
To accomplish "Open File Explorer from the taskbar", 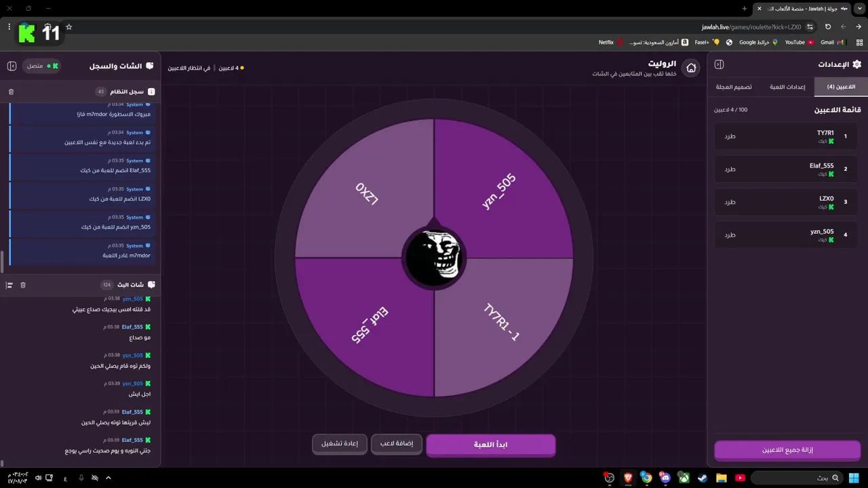I will [722, 478].
